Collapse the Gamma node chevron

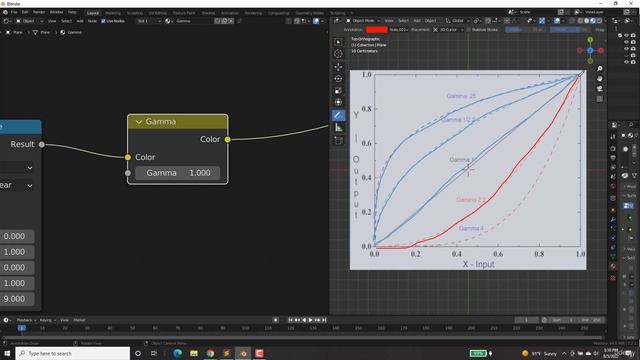tap(139, 122)
